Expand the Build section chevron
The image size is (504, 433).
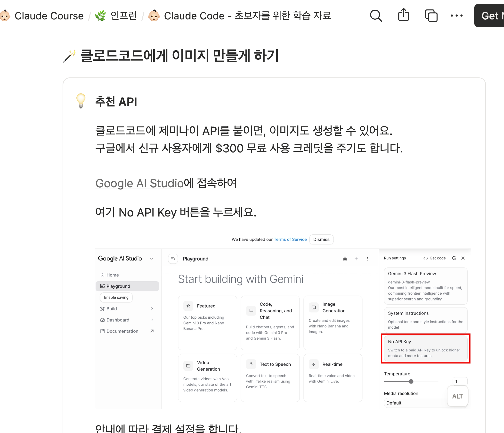coord(152,309)
